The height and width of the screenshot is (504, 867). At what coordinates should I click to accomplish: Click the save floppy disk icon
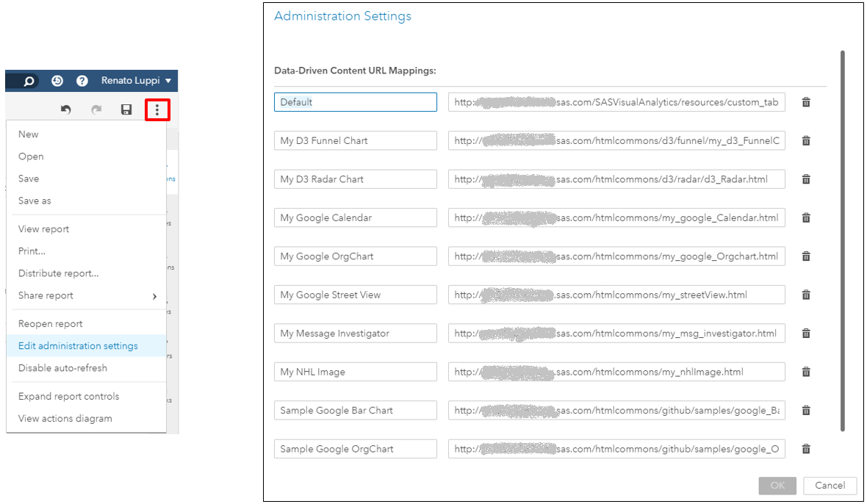click(x=126, y=110)
